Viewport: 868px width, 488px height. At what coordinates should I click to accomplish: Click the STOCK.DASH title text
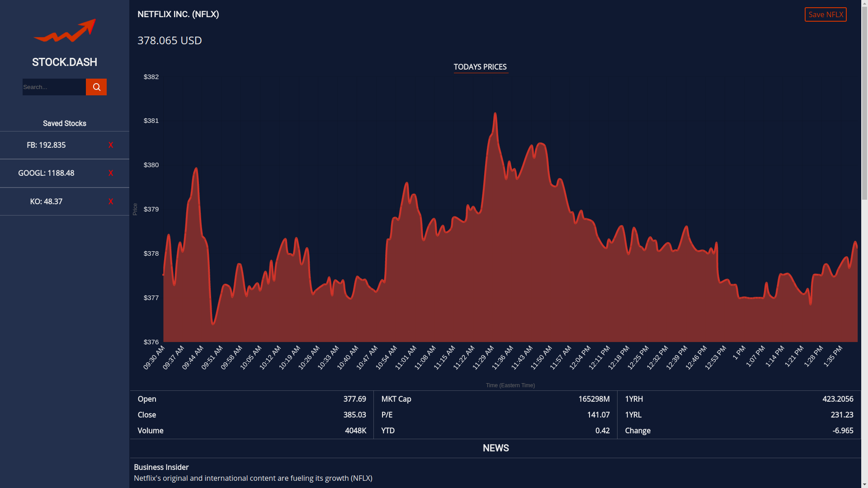(65, 62)
